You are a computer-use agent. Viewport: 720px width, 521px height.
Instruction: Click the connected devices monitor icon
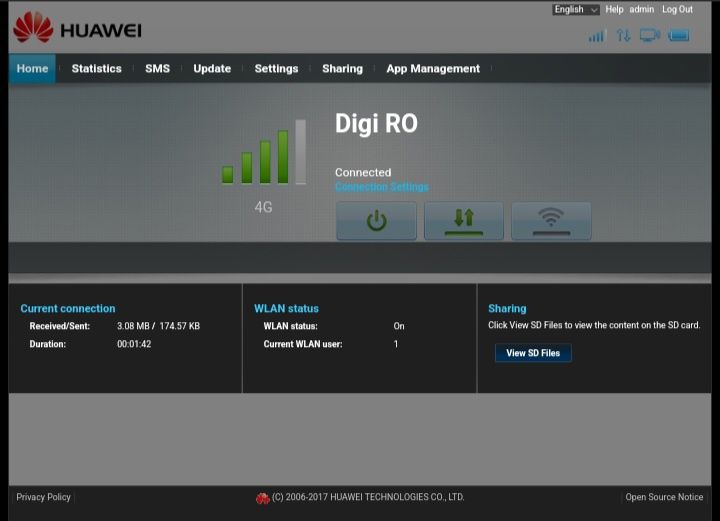[650, 35]
